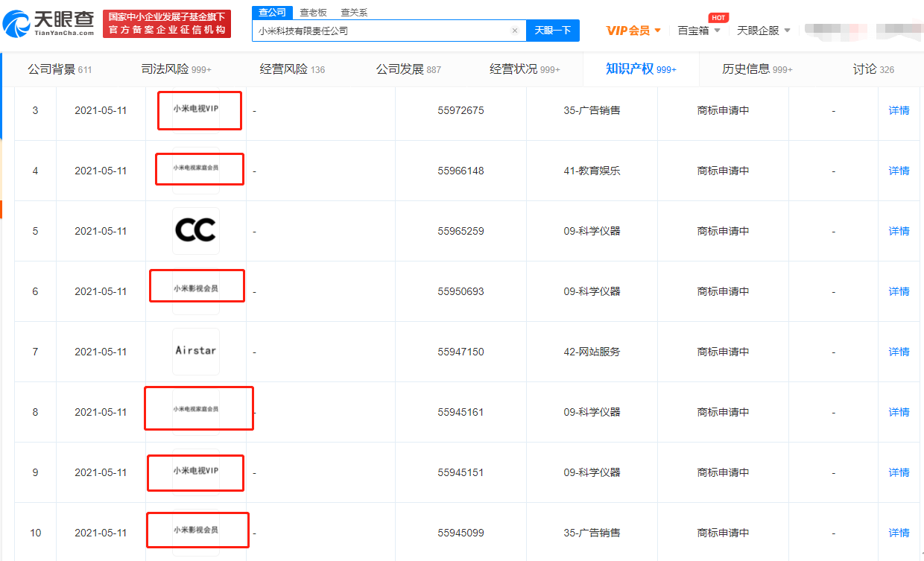This screenshot has height=561, width=924.
Task: Expand the VIP会员 dropdown menu
Action: coord(633,31)
